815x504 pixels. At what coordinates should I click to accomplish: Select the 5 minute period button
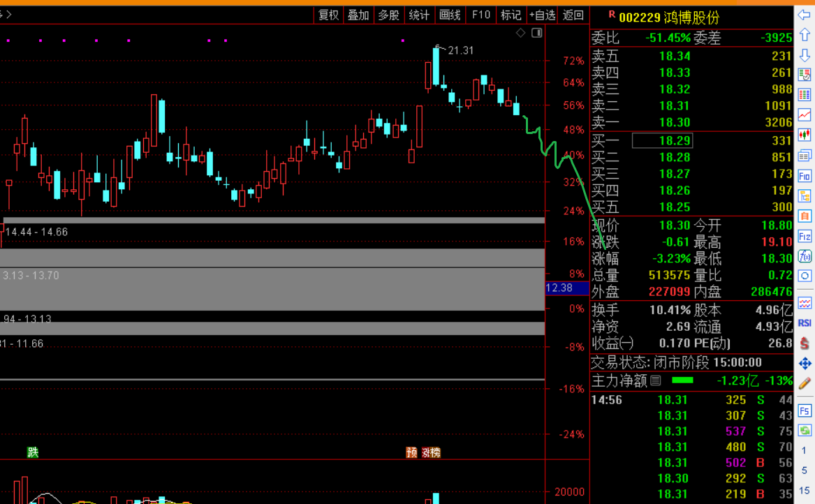(x=804, y=470)
